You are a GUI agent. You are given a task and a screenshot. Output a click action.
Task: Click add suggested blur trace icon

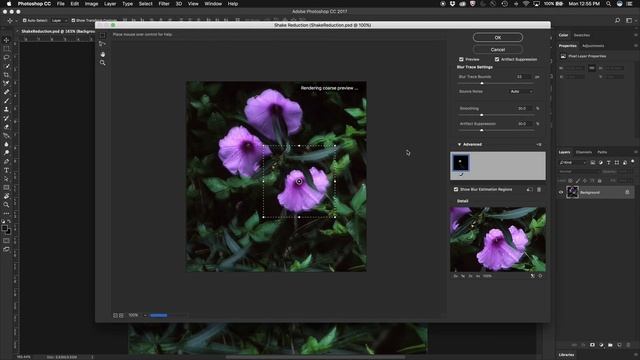(x=529, y=189)
